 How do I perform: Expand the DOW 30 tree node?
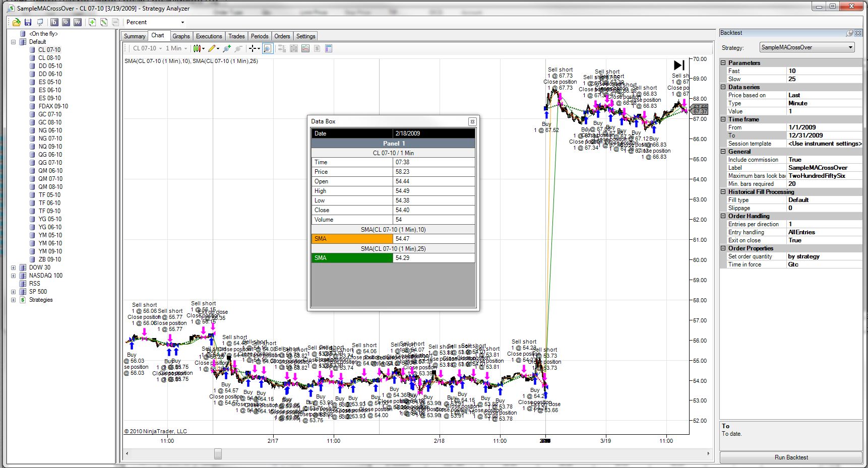(x=13, y=268)
